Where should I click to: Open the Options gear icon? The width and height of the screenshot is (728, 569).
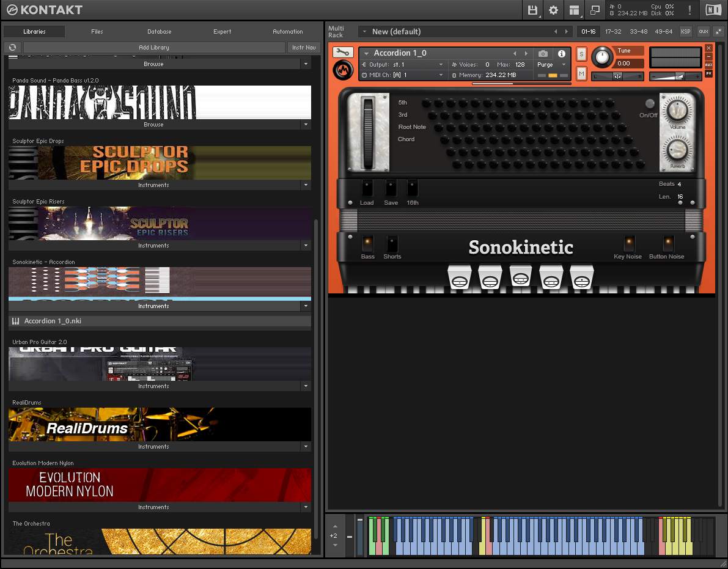[x=553, y=10]
